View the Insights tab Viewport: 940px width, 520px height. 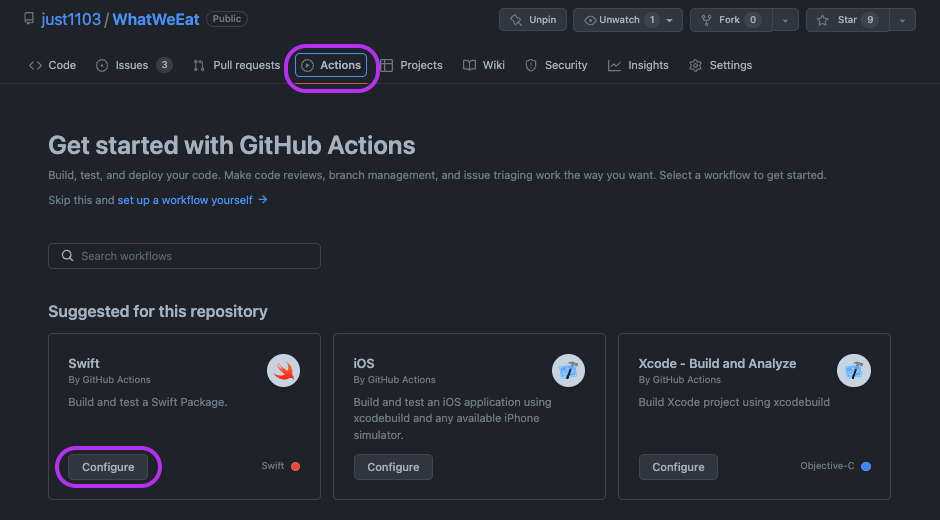(638, 65)
